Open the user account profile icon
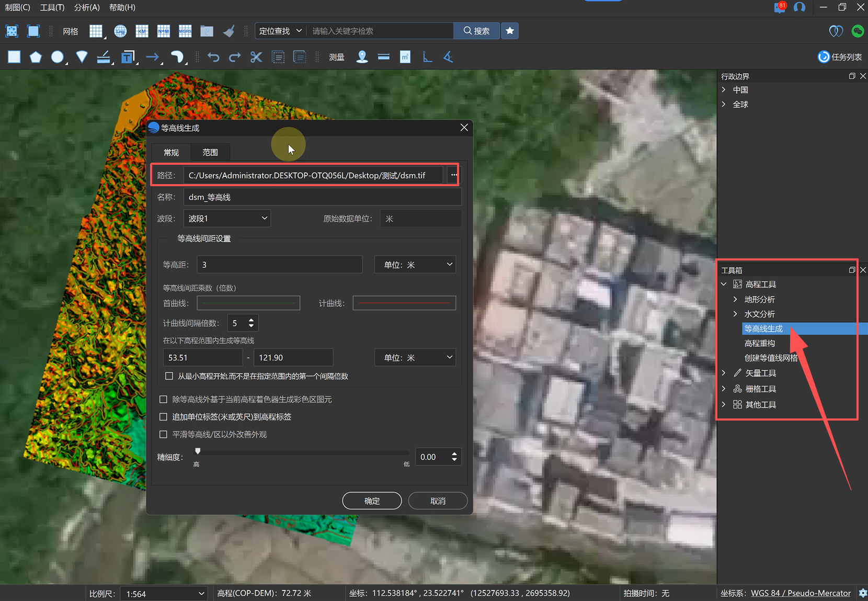This screenshot has height=601, width=868. coord(800,7)
